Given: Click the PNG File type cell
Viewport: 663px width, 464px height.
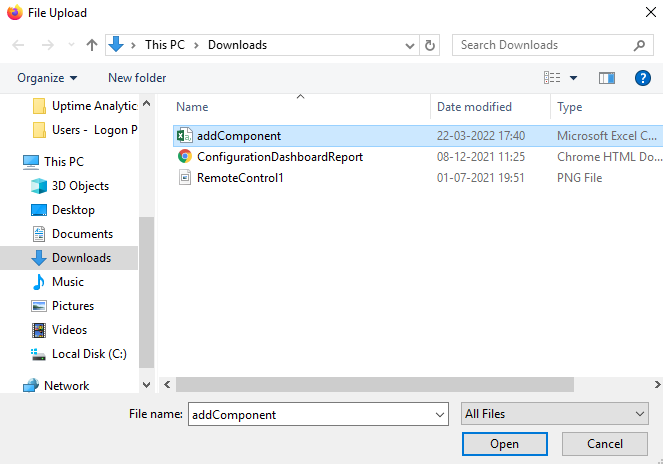Looking at the screenshot, I should point(579,178).
